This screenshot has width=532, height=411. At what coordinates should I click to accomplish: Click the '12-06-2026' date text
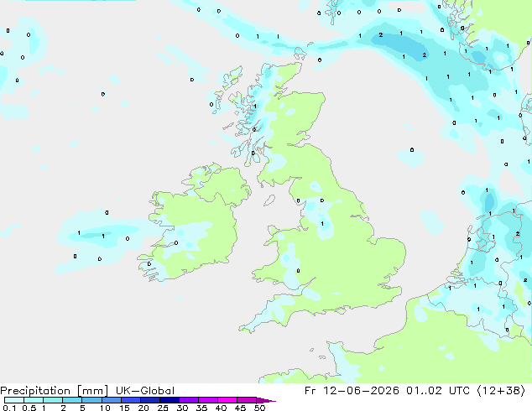[x=361, y=391]
